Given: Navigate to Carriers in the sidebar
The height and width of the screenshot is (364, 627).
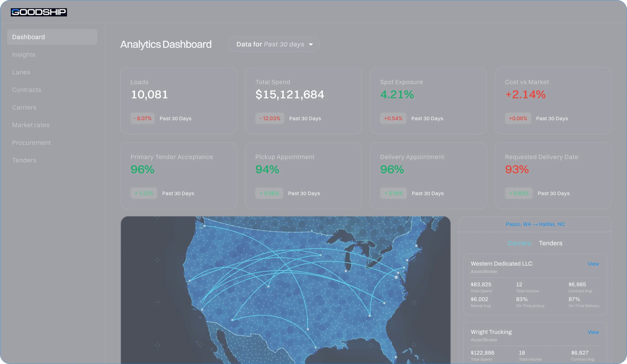Looking at the screenshot, I should tap(24, 107).
